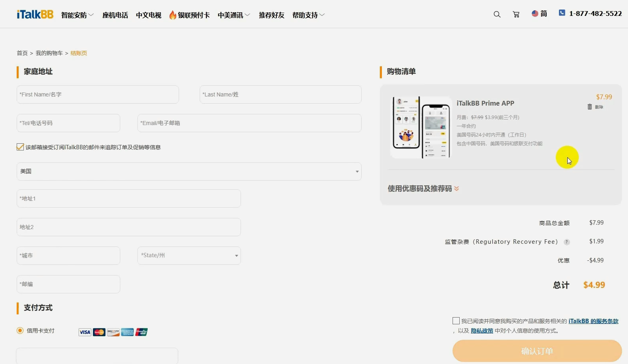This screenshot has width=628, height=364.
Task: Open the 座机电话 menu item
Action: tap(115, 15)
